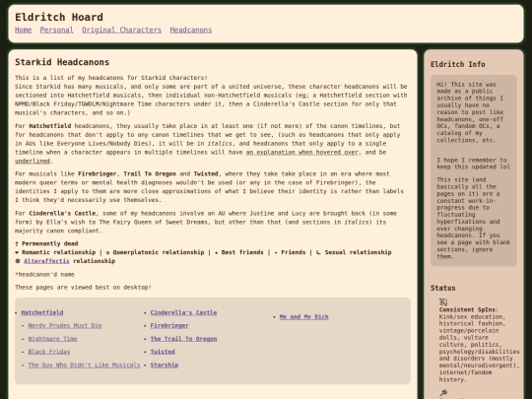532x399 pixels.
Task: Click the underlined 'an explanation when hovered over' text
Action: click(x=302, y=153)
